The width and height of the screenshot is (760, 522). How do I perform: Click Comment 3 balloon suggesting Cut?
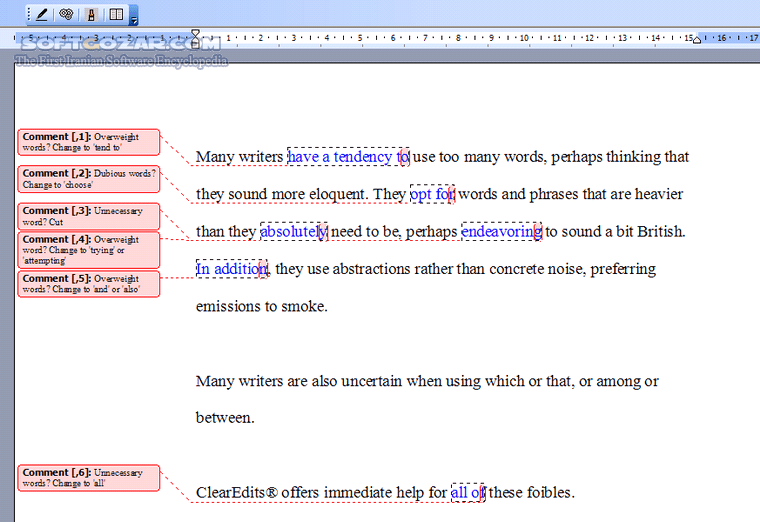coord(88,216)
